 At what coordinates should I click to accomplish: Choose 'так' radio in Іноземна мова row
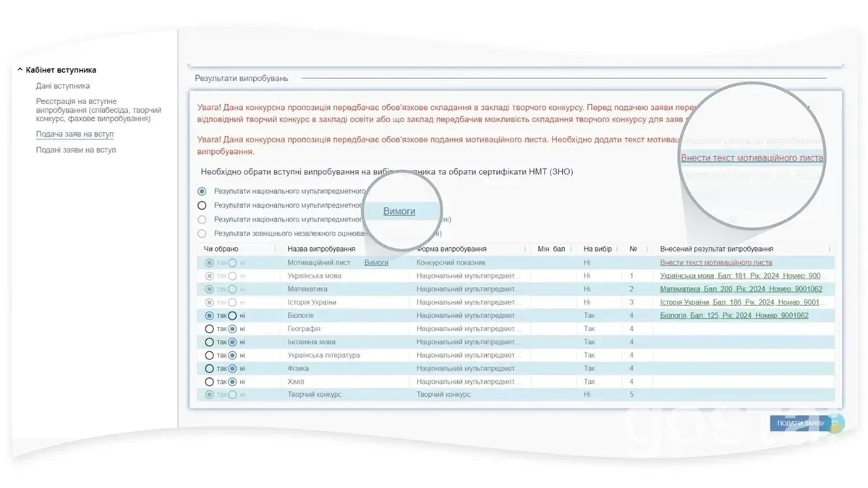tap(210, 342)
